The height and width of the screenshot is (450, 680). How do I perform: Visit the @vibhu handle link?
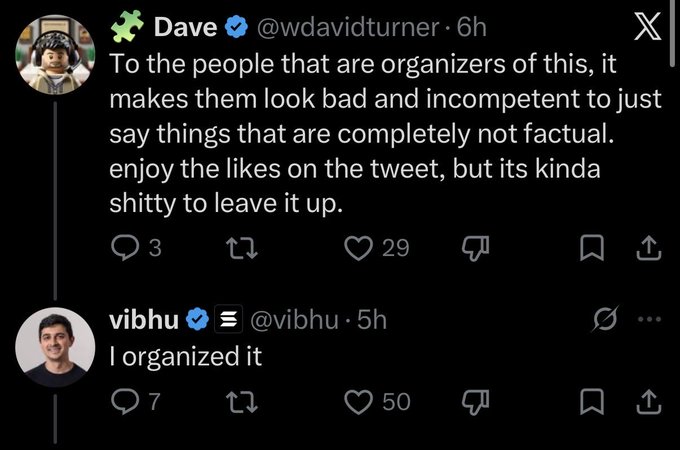coord(294,320)
